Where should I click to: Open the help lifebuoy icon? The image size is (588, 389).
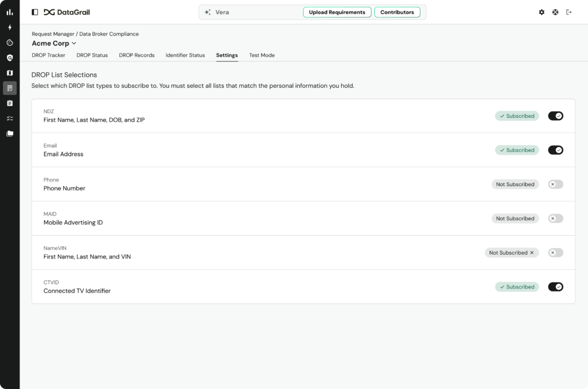pos(555,12)
